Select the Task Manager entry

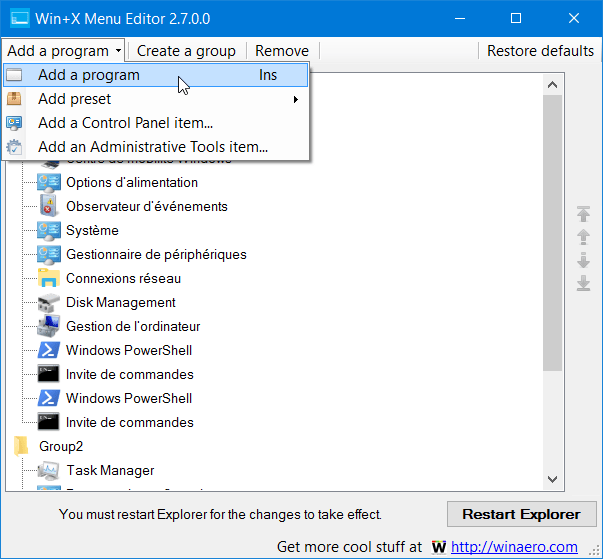110,470
